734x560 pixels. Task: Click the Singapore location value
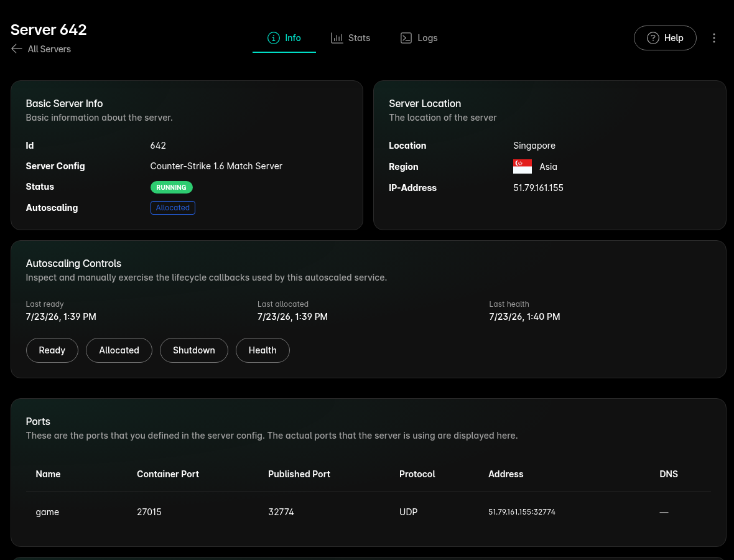534,146
